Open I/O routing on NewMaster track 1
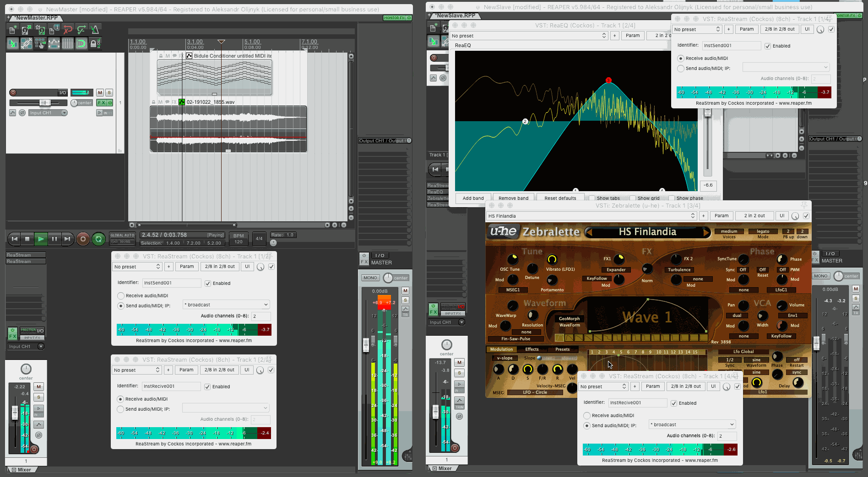868x477 pixels. tap(62, 92)
